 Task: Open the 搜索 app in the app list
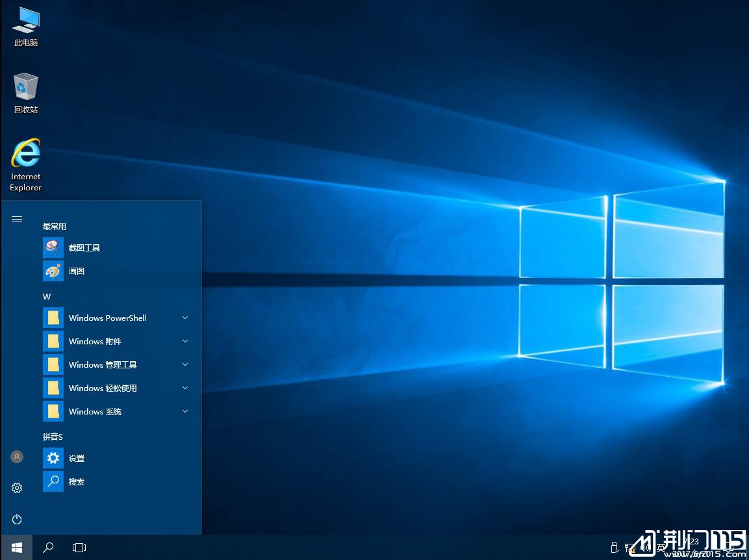coord(77,481)
